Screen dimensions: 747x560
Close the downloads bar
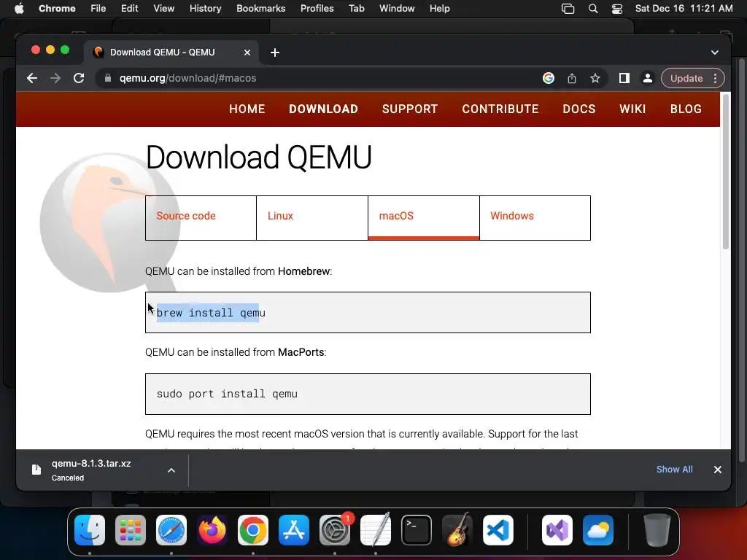(x=718, y=470)
